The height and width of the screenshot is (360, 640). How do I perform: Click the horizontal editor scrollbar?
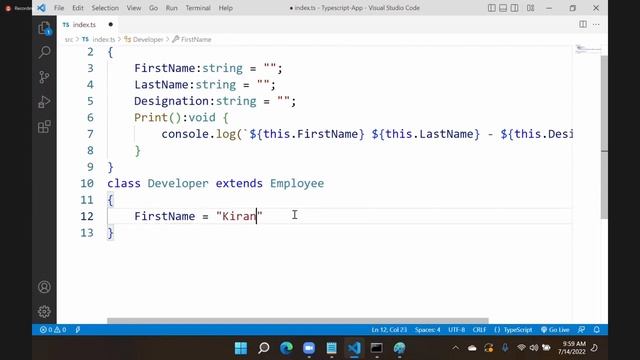point(298,321)
